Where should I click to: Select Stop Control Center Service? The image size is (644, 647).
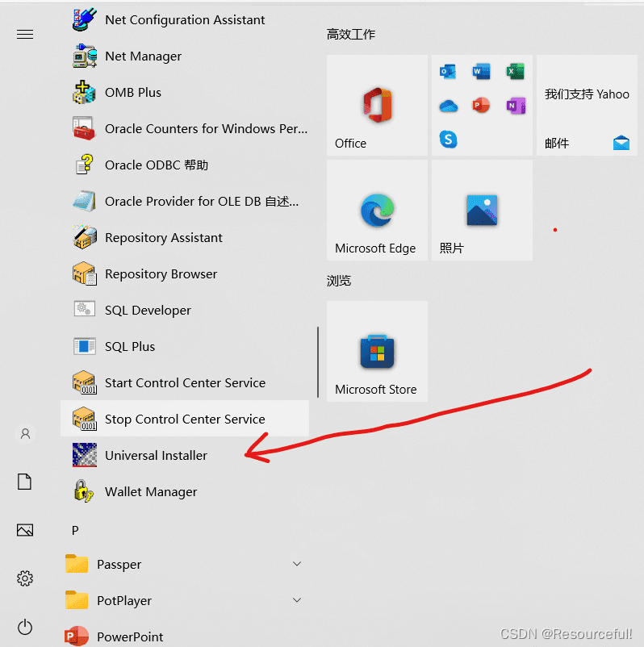(185, 420)
